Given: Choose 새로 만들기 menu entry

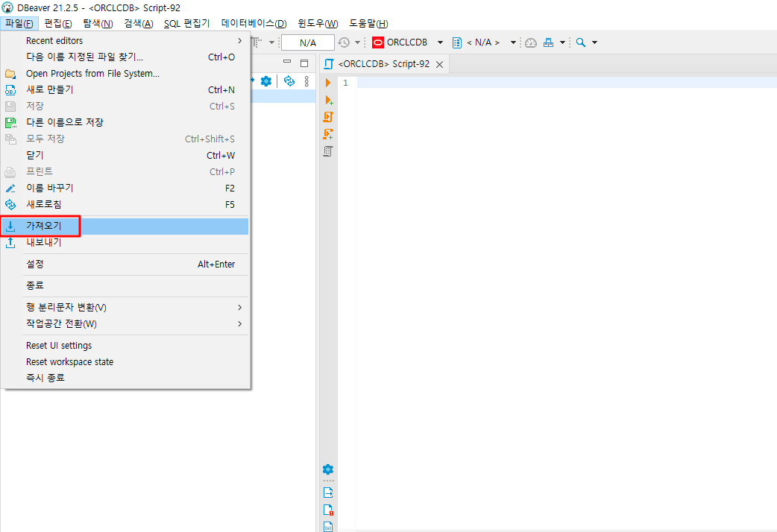Looking at the screenshot, I should (125, 89).
